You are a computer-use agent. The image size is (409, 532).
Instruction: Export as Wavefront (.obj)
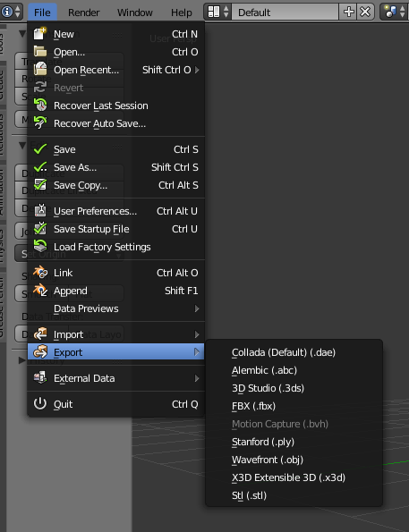pos(294,460)
